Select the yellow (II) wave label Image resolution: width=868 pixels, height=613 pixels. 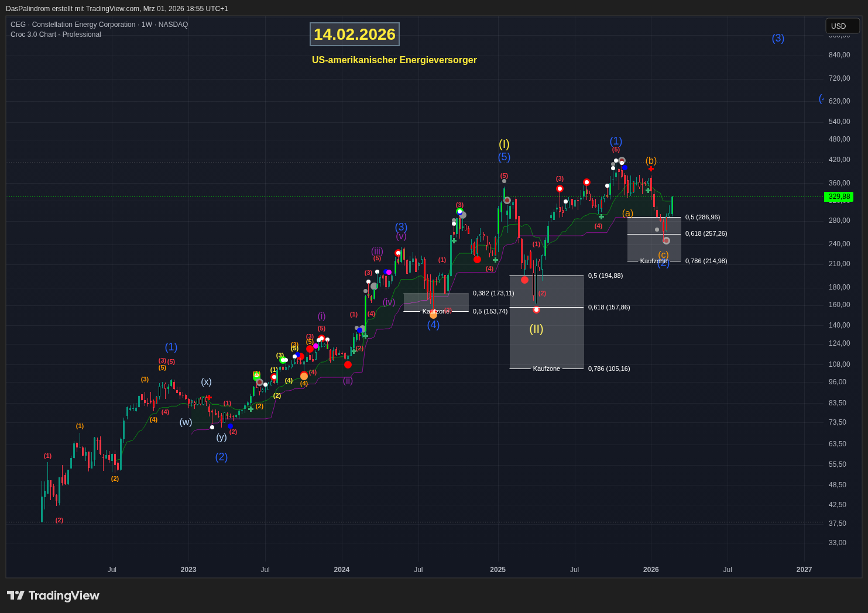pyautogui.click(x=536, y=329)
